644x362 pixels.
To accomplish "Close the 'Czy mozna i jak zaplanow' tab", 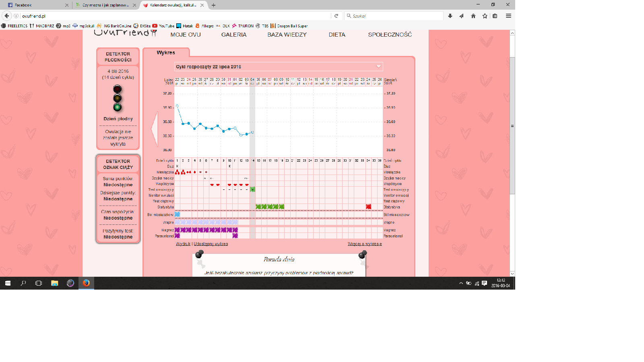I will 134,5.
